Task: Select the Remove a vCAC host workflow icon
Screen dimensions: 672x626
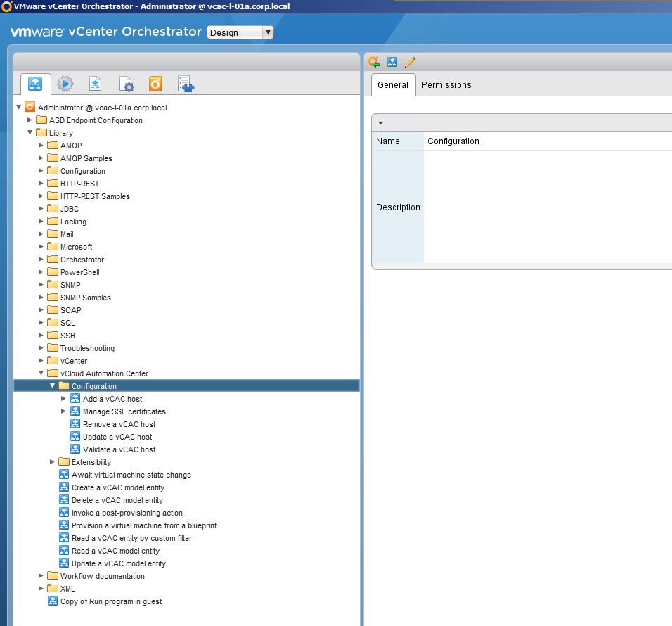Action: click(x=75, y=423)
